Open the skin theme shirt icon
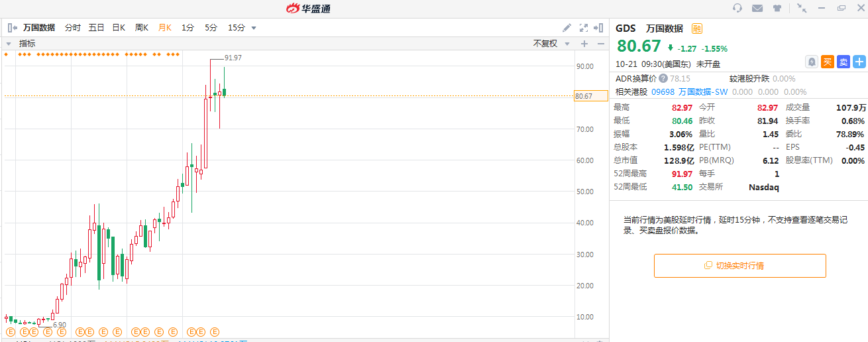Image resolution: width=868 pixels, height=342 pixels. pyautogui.click(x=777, y=8)
